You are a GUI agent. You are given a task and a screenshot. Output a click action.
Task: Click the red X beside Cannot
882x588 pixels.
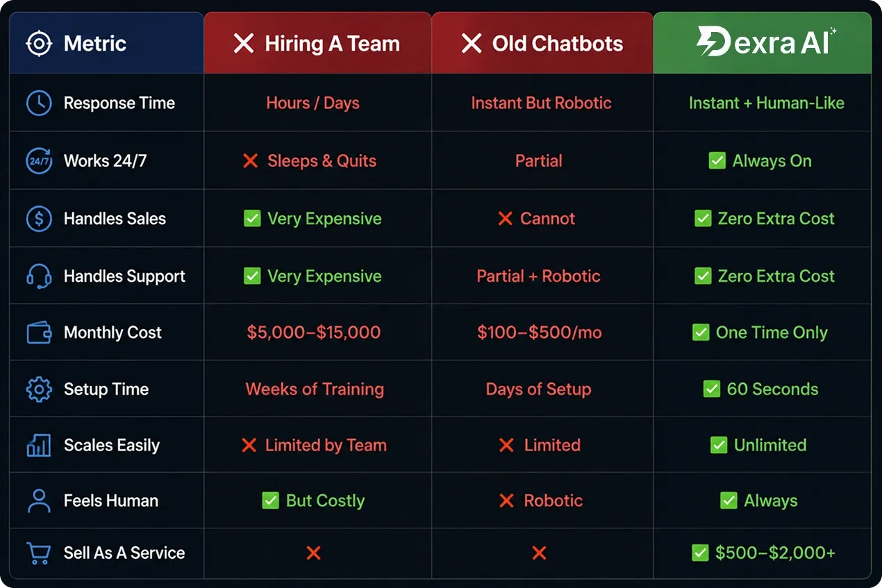505,219
